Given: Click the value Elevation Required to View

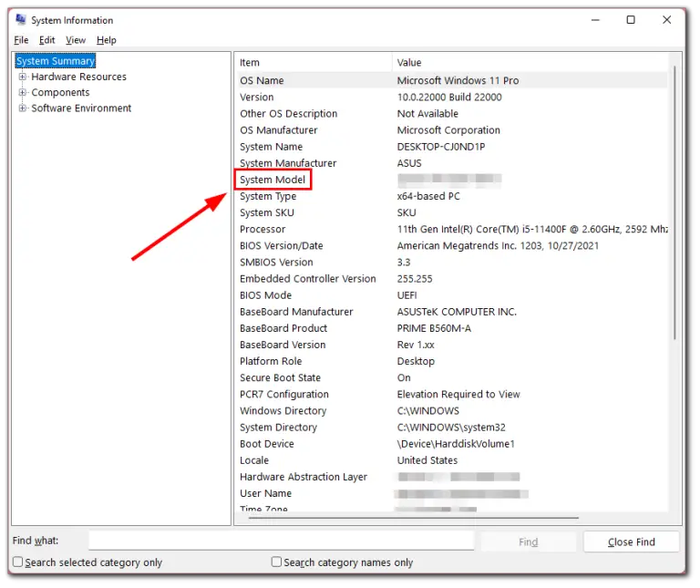Looking at the screenshot, I should tap(458, 394).
